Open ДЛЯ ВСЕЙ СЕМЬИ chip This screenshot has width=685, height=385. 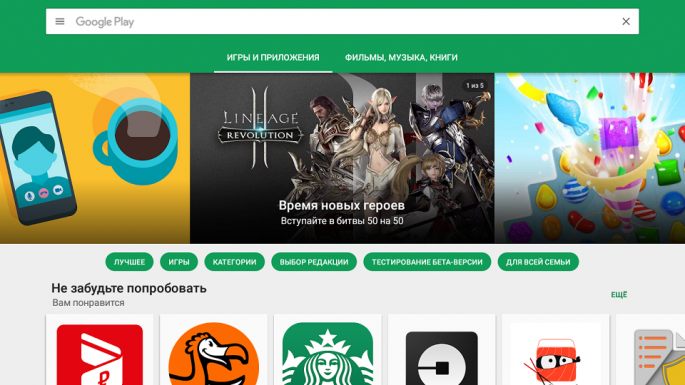tap(538, 262)
